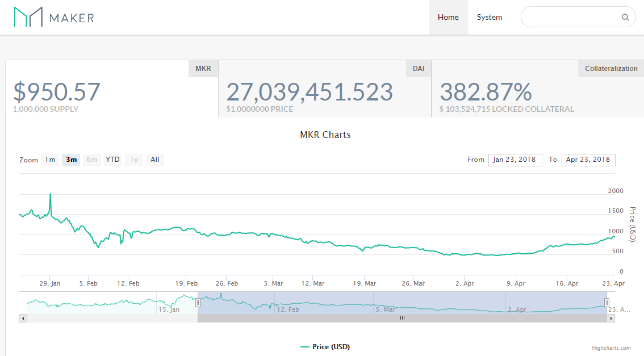Open the From date field showing Jan 23, 2018
Image resolution: width=644 pixels, height=356 pixels.
[x=515, y=160]
